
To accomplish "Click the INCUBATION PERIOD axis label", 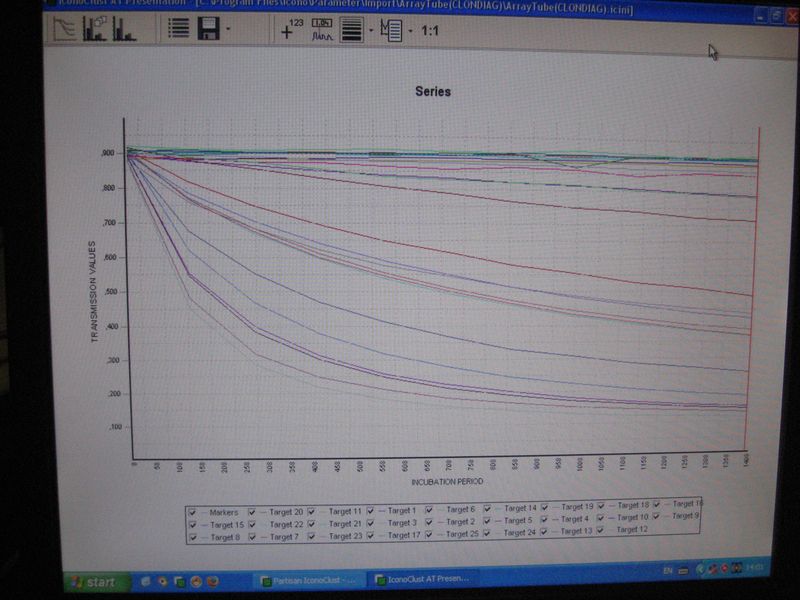I will point(447,482).
